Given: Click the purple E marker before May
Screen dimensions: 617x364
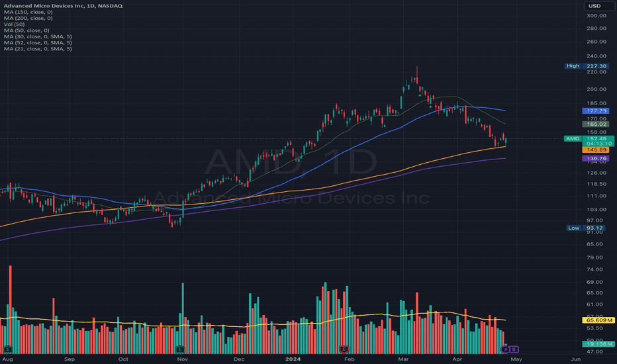Looking at the screenshot, I should (x=514, y=349).
